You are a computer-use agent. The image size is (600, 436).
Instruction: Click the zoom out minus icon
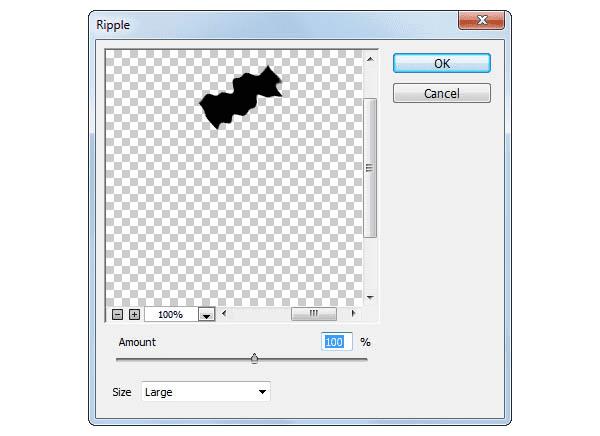(x=117, y=315)
